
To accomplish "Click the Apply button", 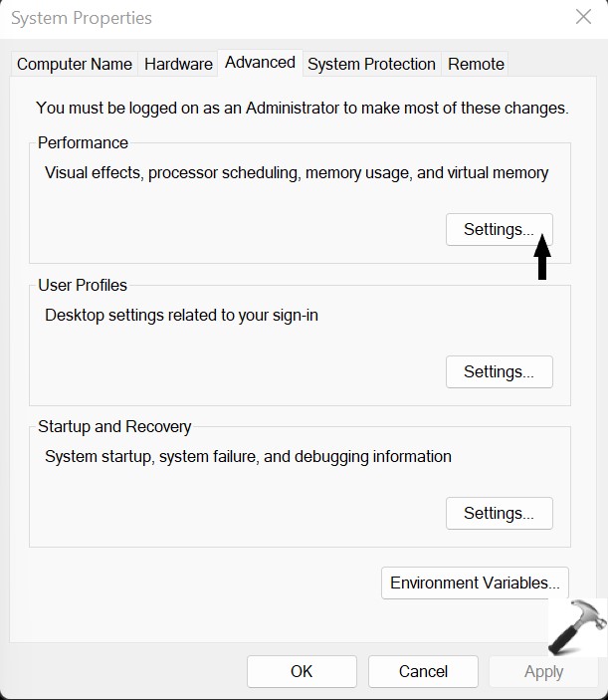I will (x=543, y=671).
